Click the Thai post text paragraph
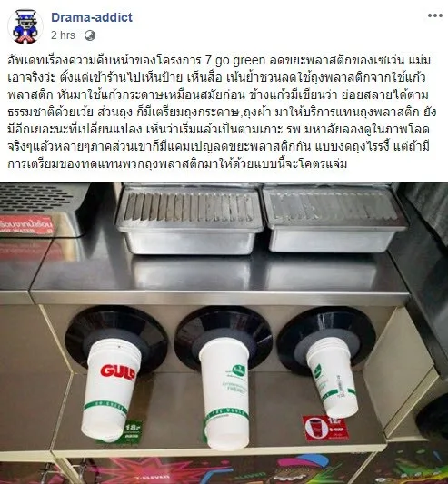The height and width of the screenshot is (484, 448). (x=222, y=112)
